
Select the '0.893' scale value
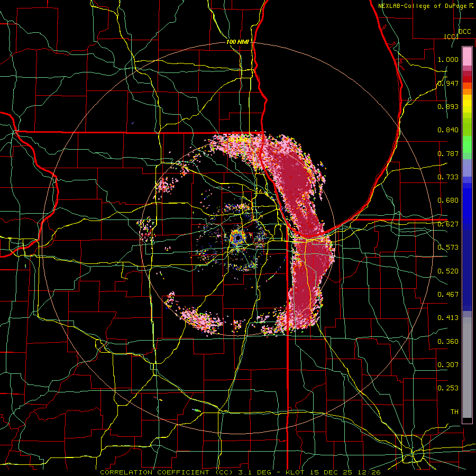point(448,106)
